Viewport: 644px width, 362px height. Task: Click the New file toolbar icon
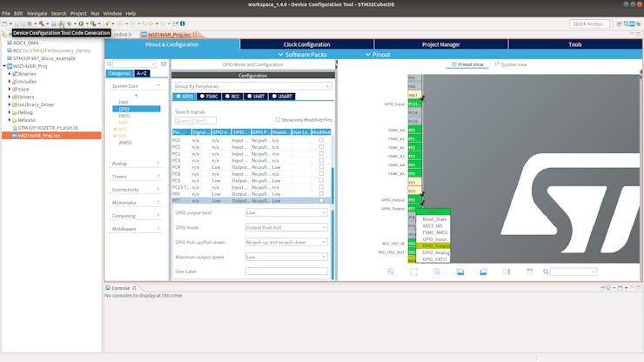[x=4, y=23]
